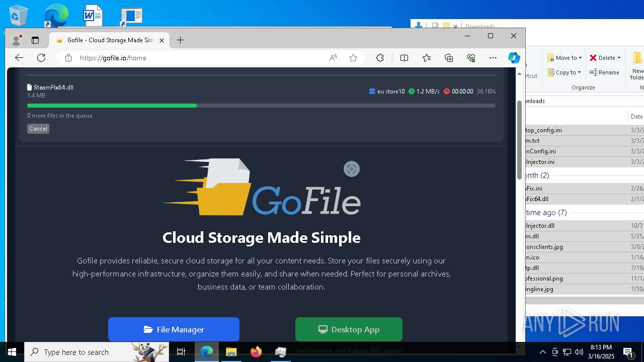
Task: Collapse the 'time ago (7)' group header
Action: [x=546, y=213]
